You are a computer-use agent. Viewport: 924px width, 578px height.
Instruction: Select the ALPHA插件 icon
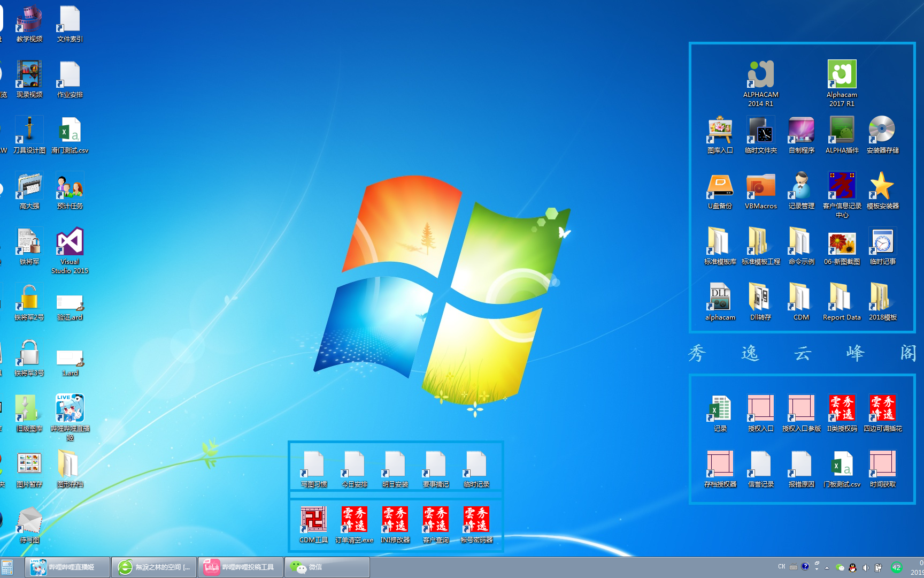coord(842,135)
